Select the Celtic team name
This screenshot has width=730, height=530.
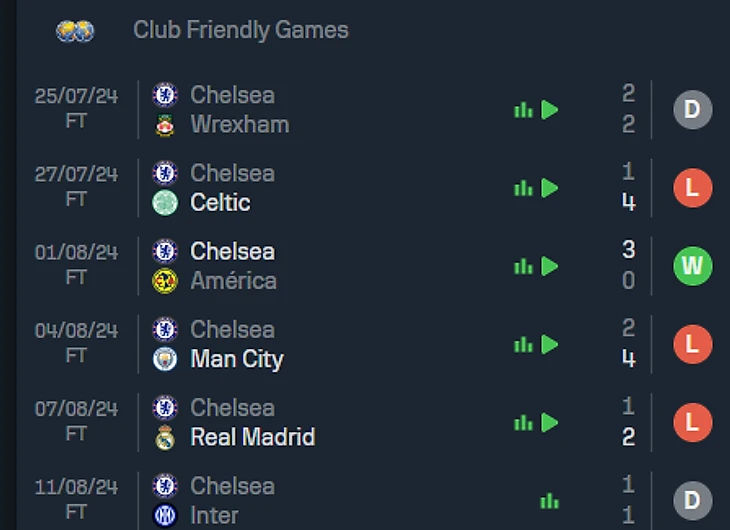coord(220,203)
